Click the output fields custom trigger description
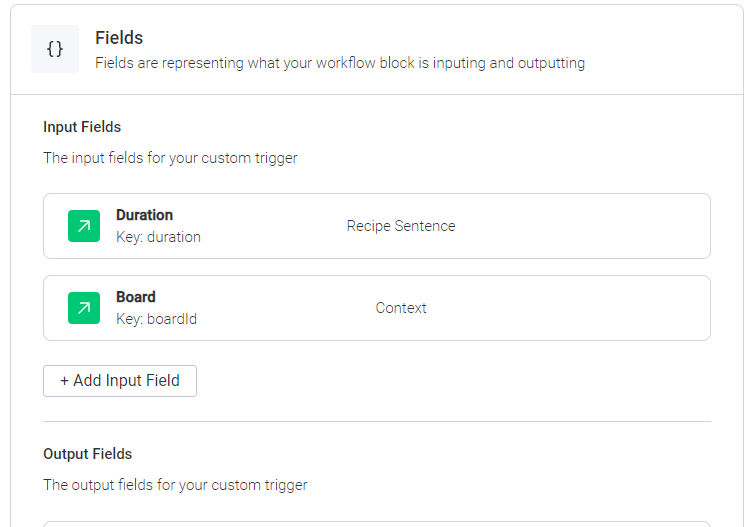Screen dimensions: 747x527 coord(175,485)
